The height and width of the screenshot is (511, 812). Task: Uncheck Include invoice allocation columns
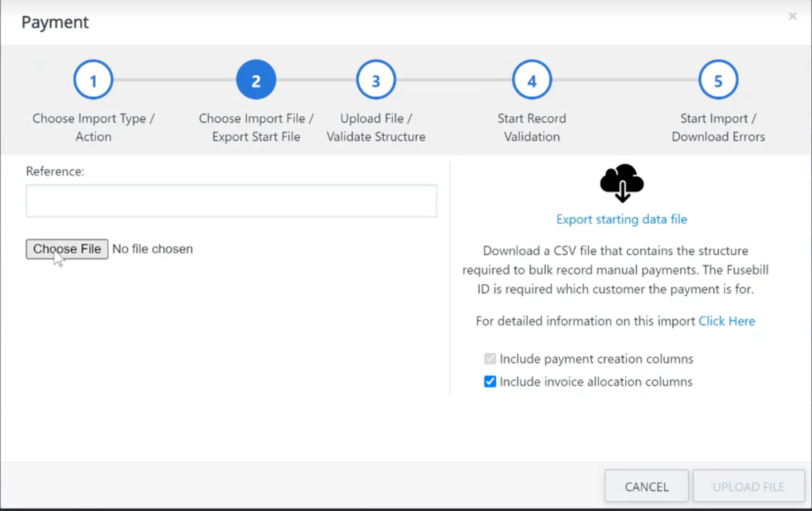[490, 382]
